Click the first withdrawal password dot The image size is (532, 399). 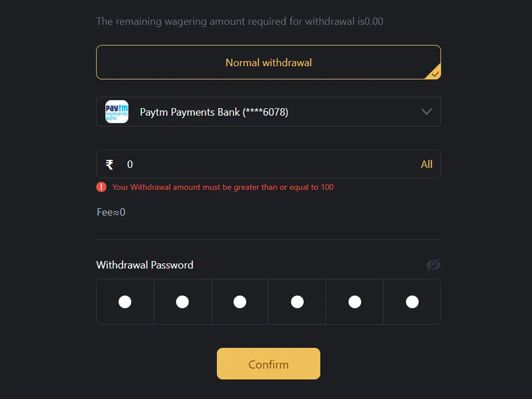pos(125,301)
